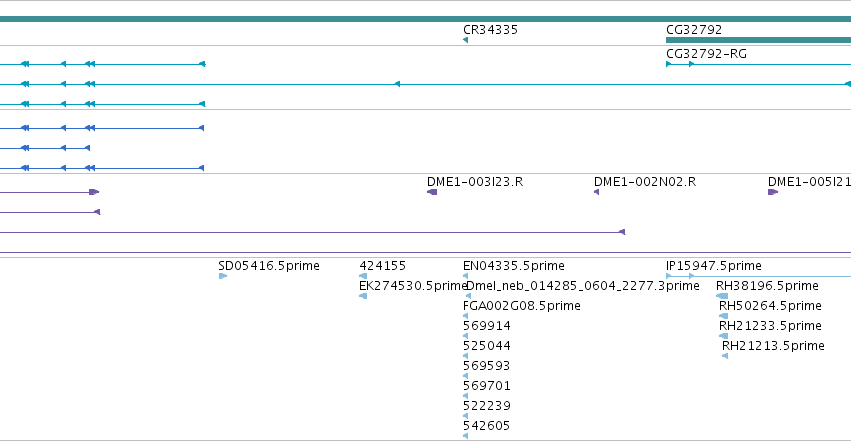Select the DME1-003I23.R purple arrow glyph
Viewport: 851px width, 441px height.
point(432,192)
